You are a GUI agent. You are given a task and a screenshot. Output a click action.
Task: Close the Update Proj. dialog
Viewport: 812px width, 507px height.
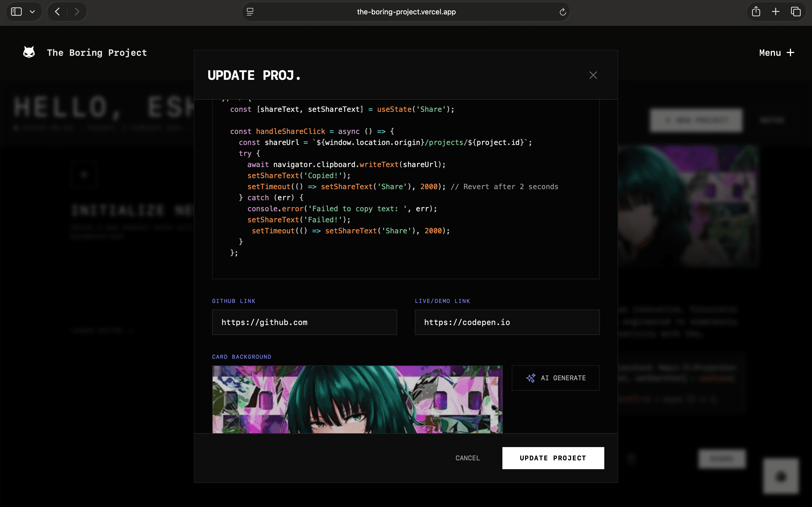tap(593, 75)
